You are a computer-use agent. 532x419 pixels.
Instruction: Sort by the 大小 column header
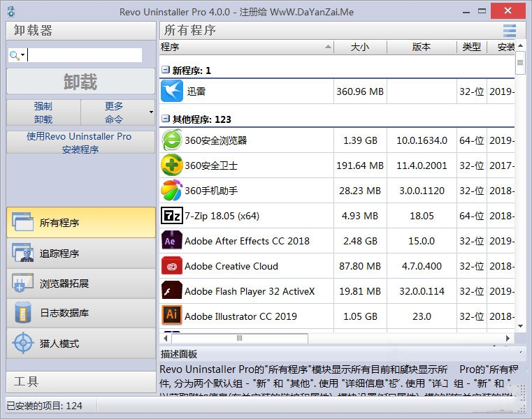(360, 47)
